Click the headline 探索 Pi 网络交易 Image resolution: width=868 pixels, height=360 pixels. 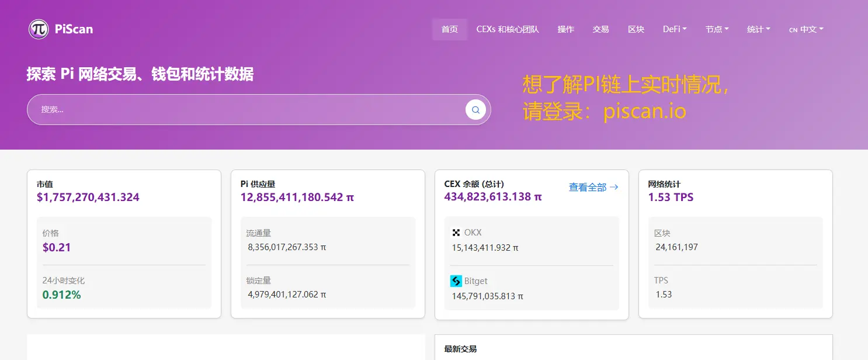coord(140,74)
